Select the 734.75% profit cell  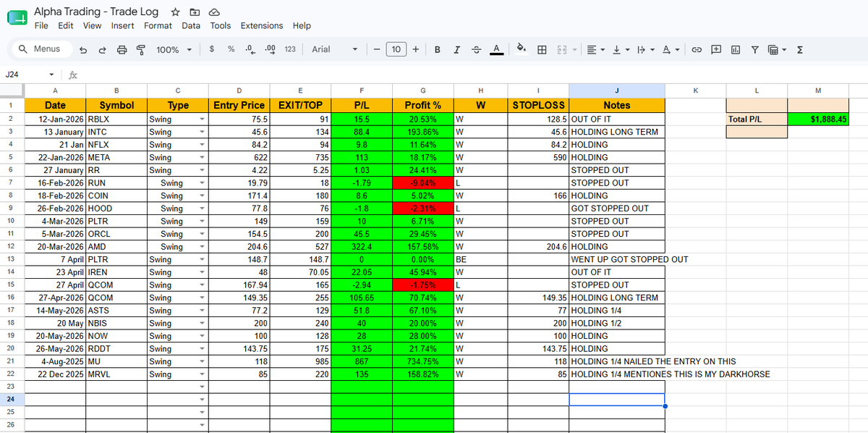click(422, 361)
